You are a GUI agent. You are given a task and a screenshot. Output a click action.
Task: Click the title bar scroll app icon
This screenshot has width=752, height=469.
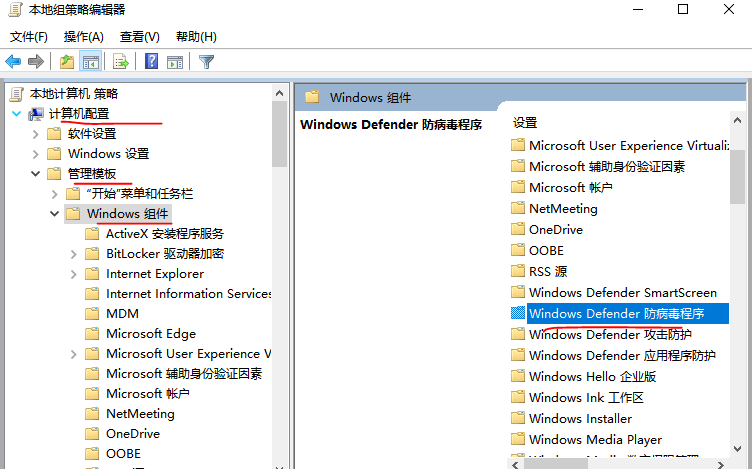click(15, 10)
